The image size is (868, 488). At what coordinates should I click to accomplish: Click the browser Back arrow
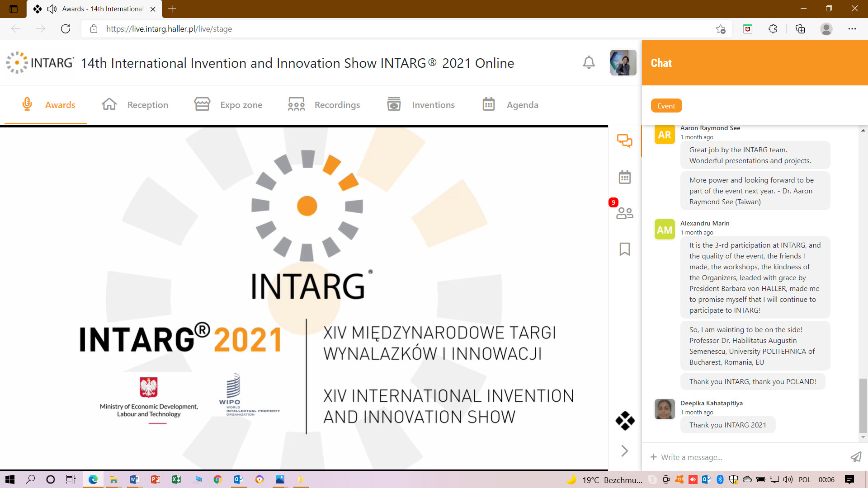(x=16, y=29)
